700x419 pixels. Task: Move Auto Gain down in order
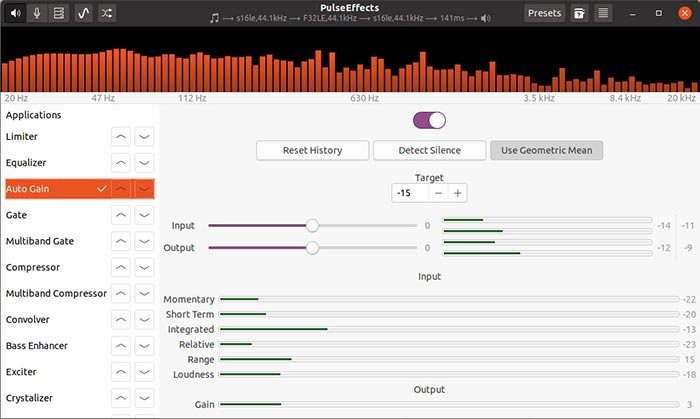(144, 189)
